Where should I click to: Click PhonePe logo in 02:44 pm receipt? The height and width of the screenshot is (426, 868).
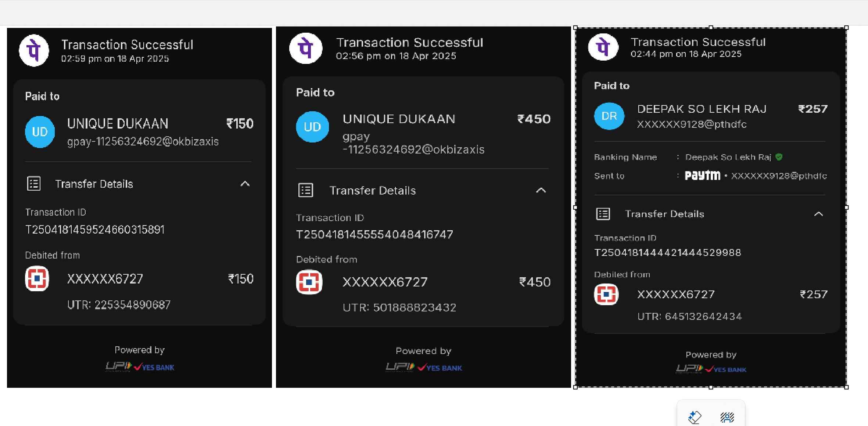[603, 47]
